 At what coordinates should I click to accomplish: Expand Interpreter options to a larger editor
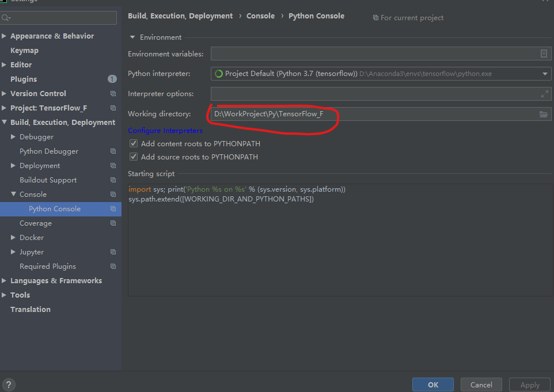(544, 93)
